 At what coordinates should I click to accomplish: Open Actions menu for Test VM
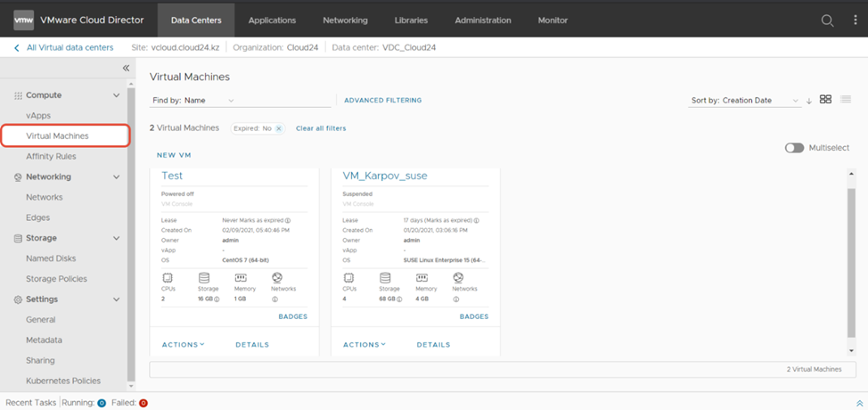coord(183,345)
